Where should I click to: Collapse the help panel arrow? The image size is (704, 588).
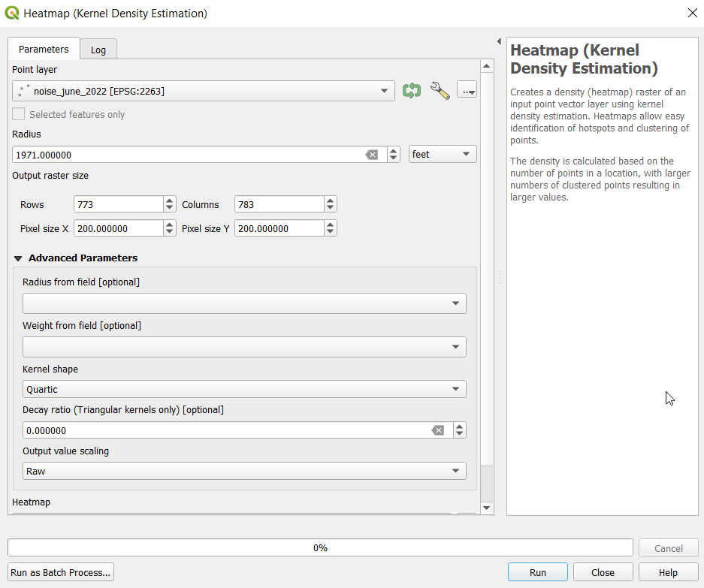499,41
